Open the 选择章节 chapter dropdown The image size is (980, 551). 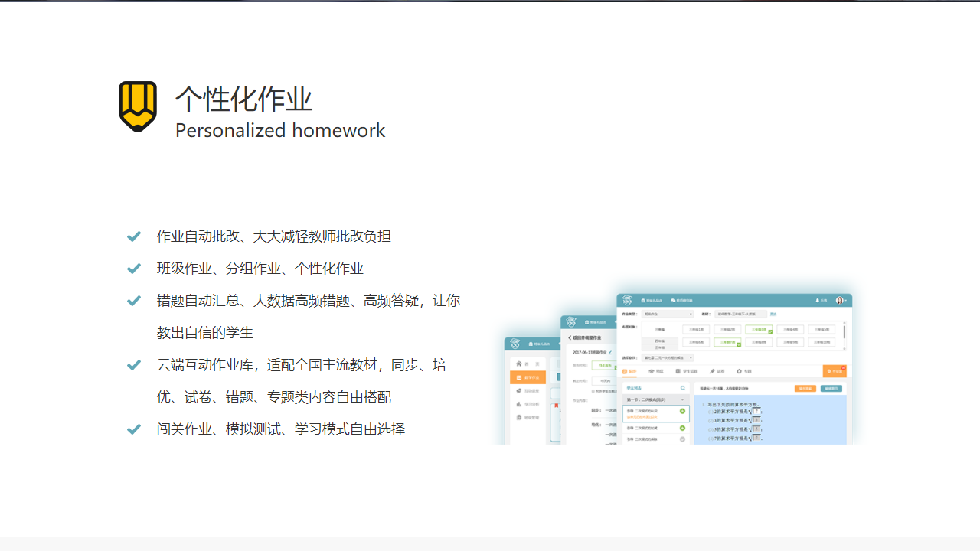click(667, 357)
